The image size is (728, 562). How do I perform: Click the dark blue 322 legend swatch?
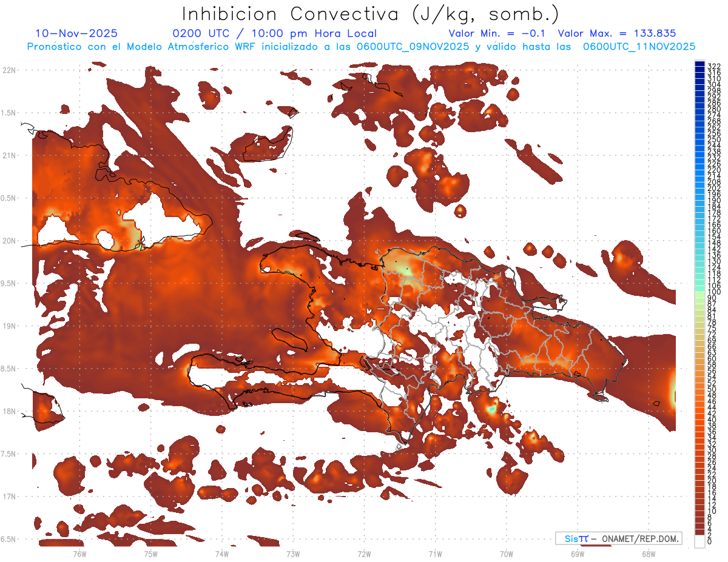coord(699,65)
